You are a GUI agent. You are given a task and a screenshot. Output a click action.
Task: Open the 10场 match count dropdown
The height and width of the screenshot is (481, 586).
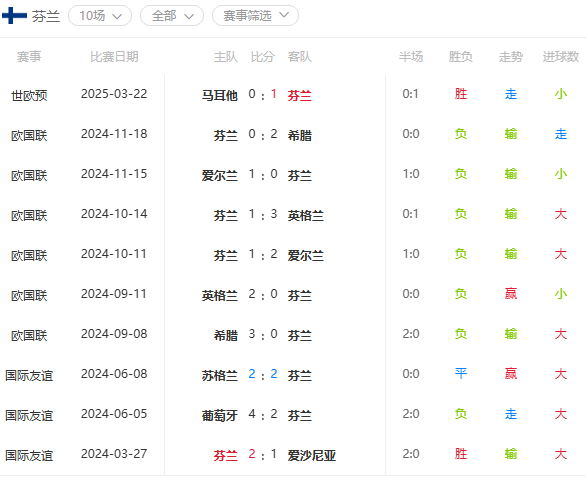pos(100,16)
